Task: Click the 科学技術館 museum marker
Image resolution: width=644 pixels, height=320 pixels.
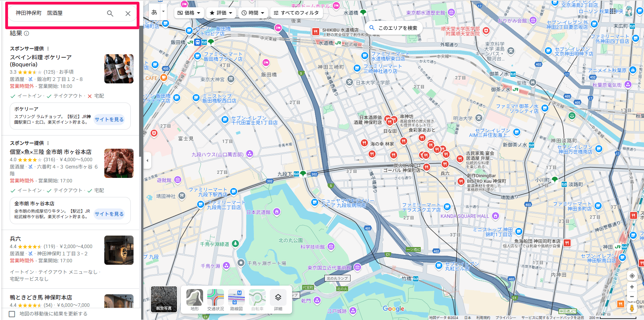Action: pyautogui.click(x=331, y=247)
